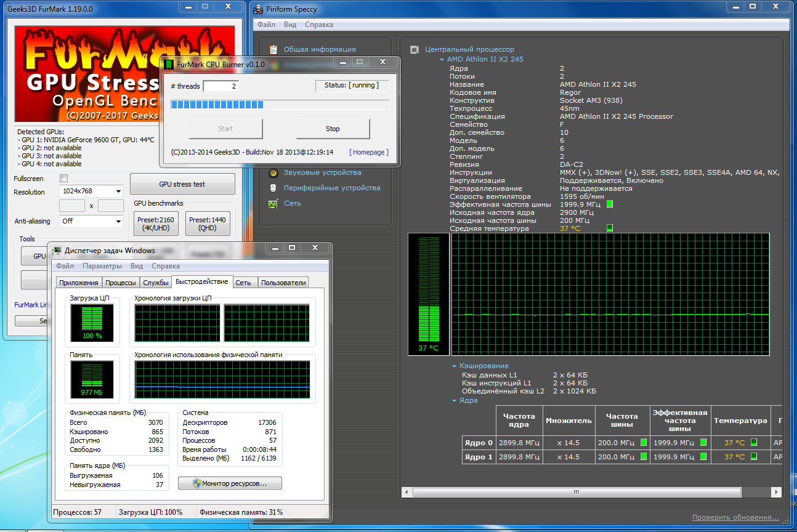Screen dimensions: 797x532
Task: Enable the Fullscreen checkbox in FurMark
Action: [x=63, y=179]
